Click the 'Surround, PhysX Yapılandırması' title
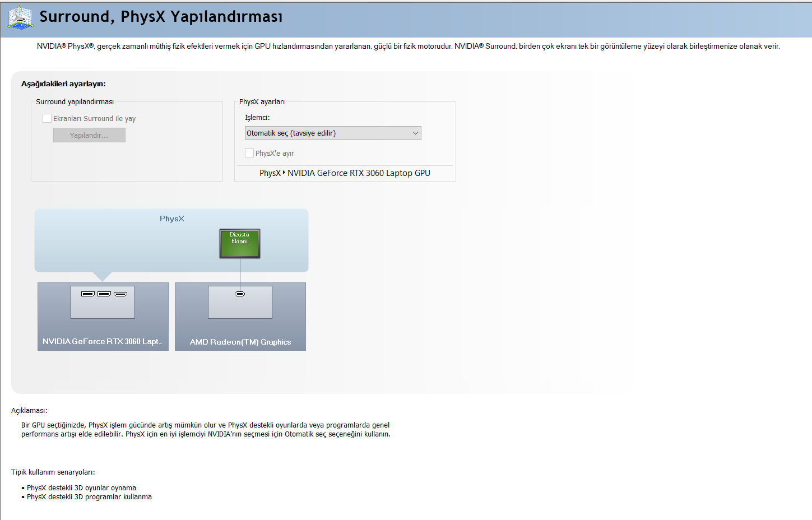 pyautogui.click(x=161, y=17)
